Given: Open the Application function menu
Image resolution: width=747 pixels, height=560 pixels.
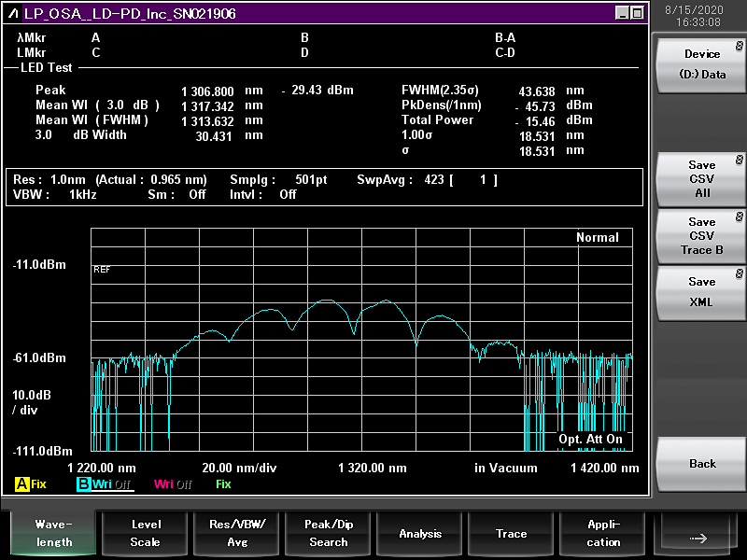Looking at the screenshot, I should coord(603,534).
